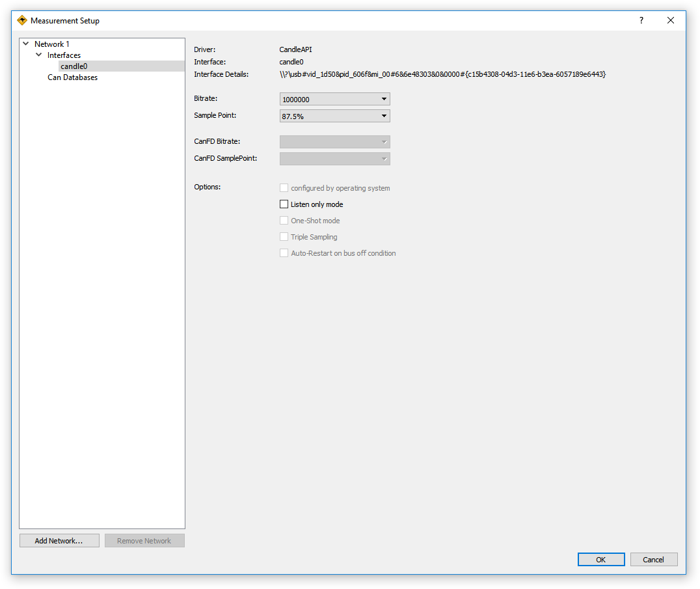
Task: Select the candle0 interface entry
Action: (x=74, y=66)
